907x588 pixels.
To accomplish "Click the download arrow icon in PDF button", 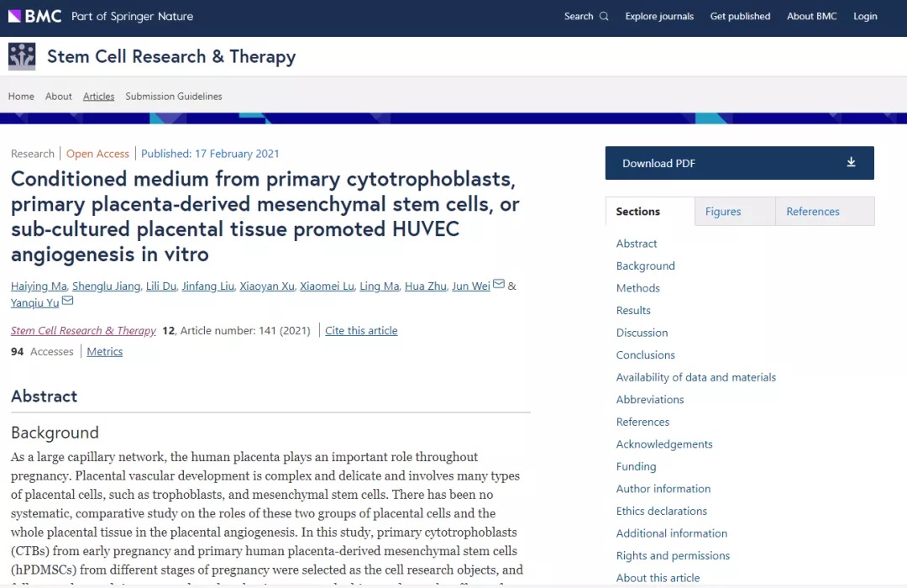I will (x=851, y=162).
